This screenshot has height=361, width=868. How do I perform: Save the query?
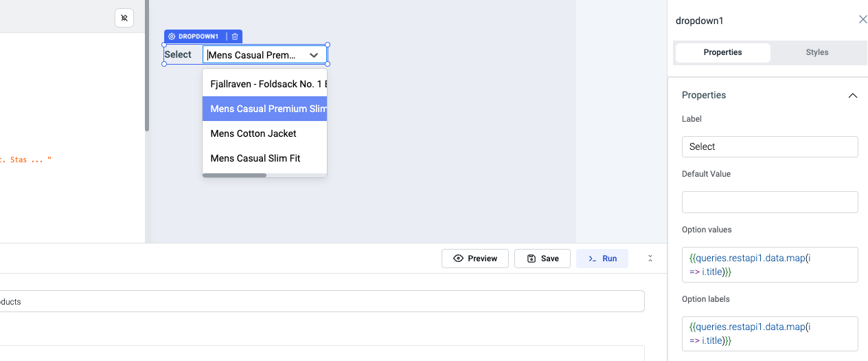(542, 259)
